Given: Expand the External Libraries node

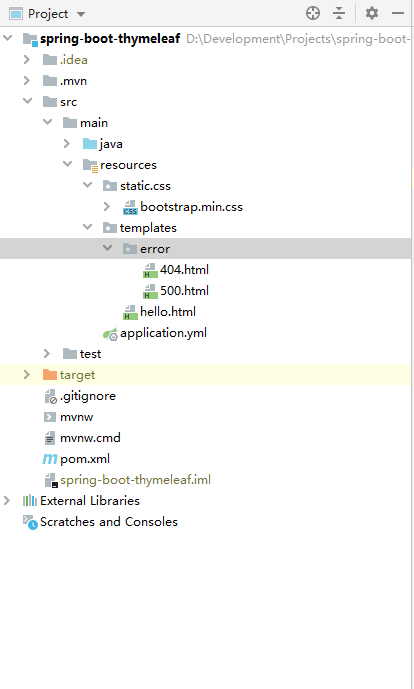Looking at the screenshot, I should pyautogui.click(x=7, y=500).
